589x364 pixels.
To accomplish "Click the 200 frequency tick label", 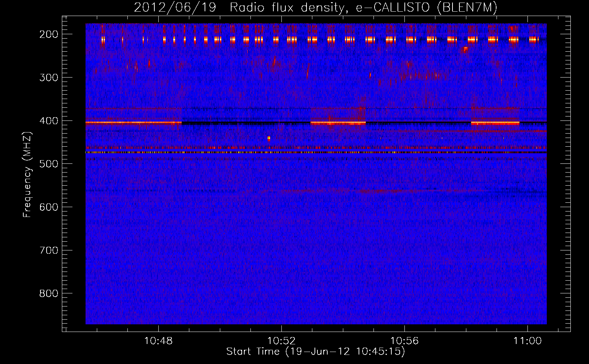I will [49, 34].
